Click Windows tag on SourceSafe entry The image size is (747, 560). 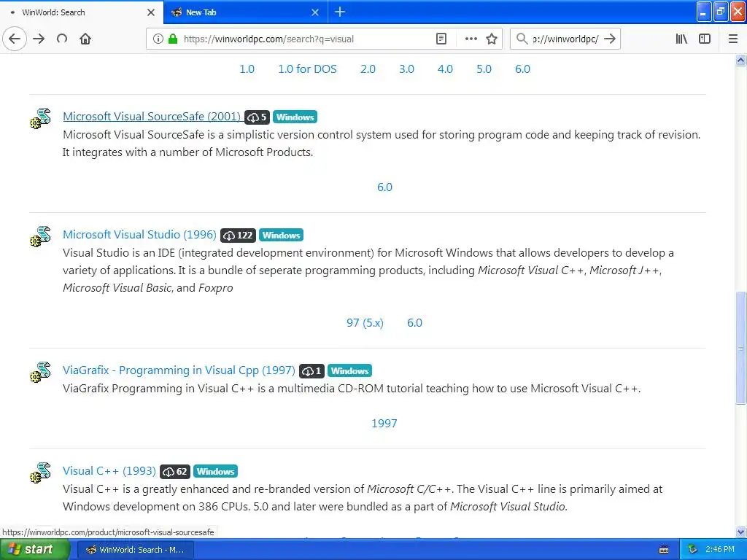295,117
